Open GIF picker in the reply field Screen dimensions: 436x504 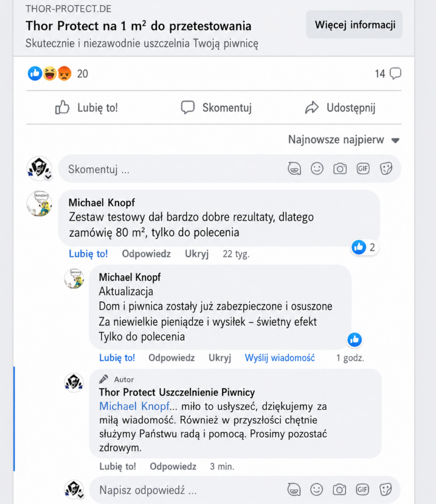[x=362, y=490]
